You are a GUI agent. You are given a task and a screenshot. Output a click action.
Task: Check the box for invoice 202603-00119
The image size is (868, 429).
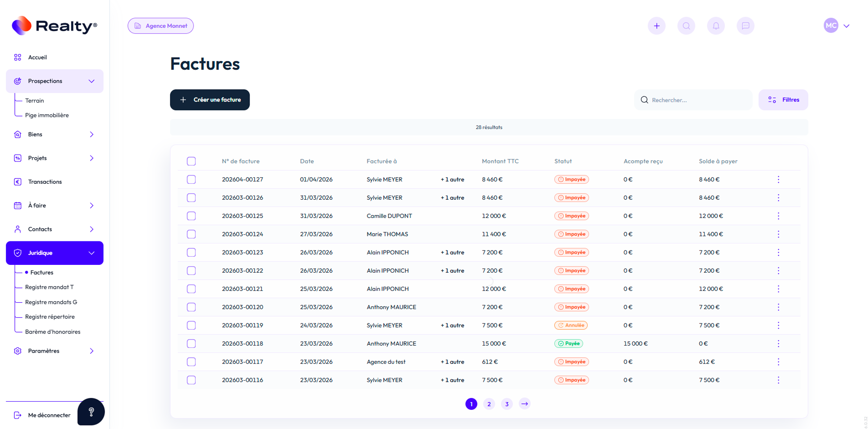[191, 325]
